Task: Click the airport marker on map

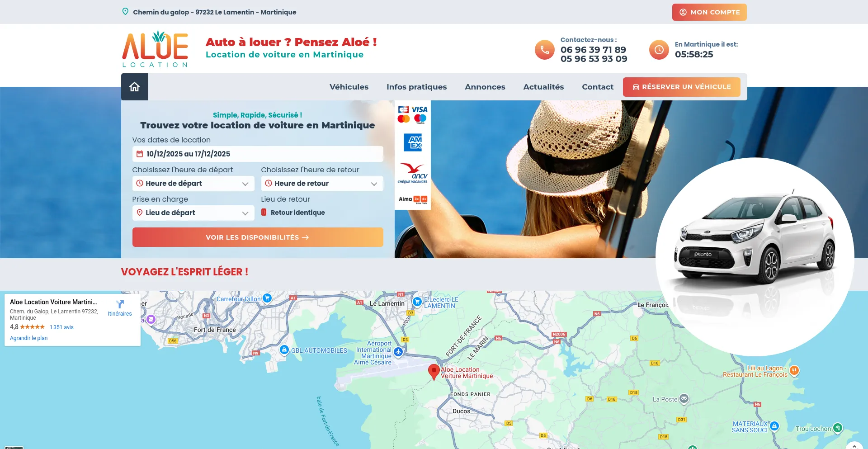Action: click(x=398, y=352)
